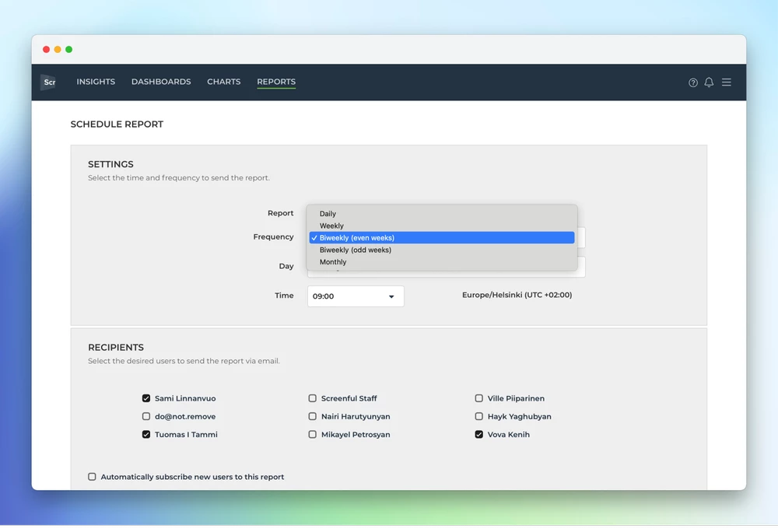Choose Daily from the frequency list
This screenshot has height=532, width=778.
point(442,214)
